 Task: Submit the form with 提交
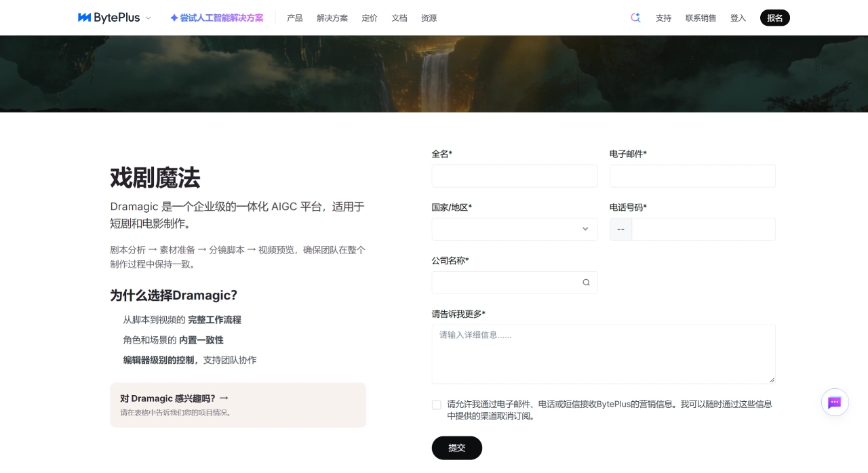(x=457, y=448)
